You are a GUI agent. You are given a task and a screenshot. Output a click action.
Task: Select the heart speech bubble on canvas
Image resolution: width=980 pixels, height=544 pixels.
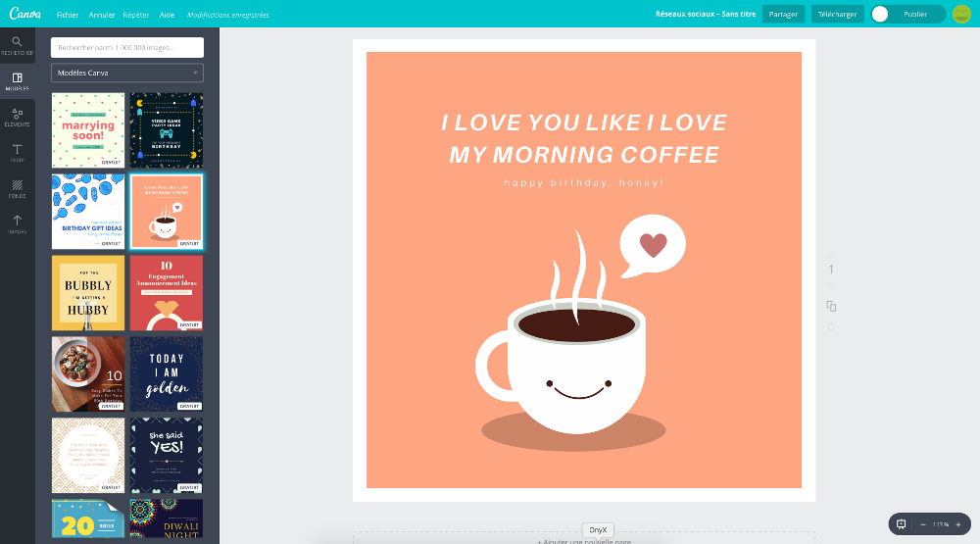coord(652,246)
